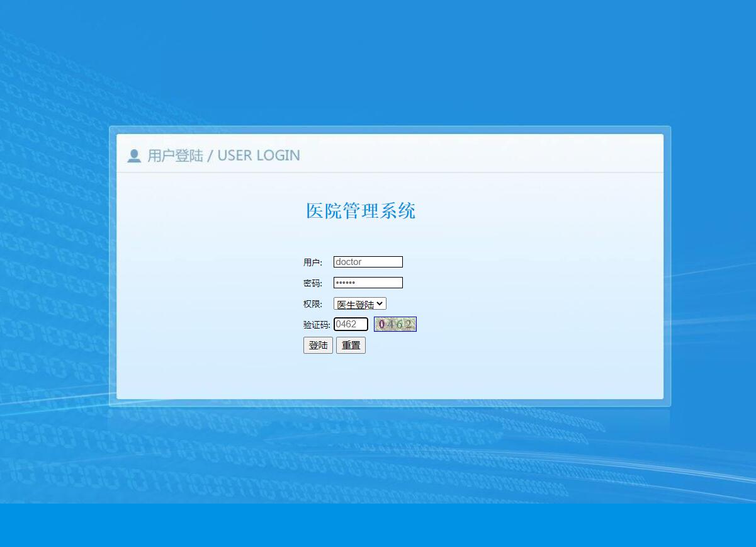Click the masked password dots
756x547 pixels.
point(346,283)
